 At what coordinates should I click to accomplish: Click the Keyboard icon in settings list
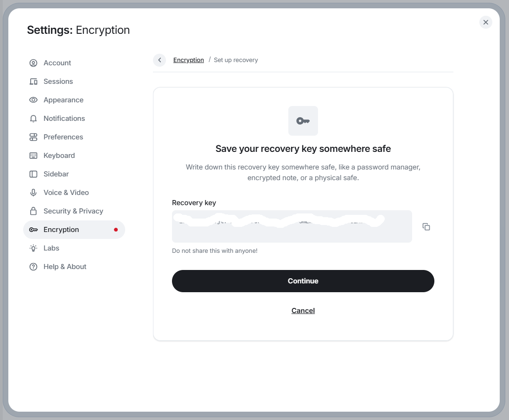tap(33, 155)
